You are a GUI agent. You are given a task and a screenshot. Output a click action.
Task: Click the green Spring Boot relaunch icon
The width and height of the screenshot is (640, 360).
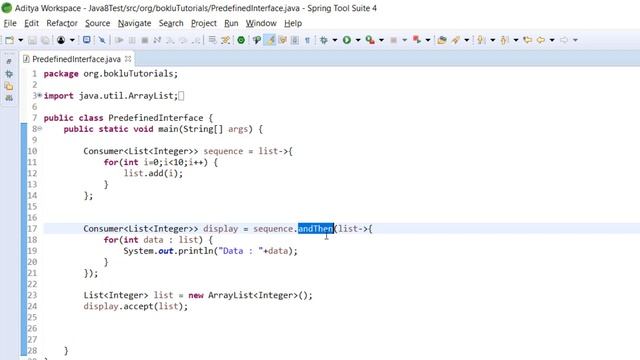pyautogui.click(x=241, y=40)
